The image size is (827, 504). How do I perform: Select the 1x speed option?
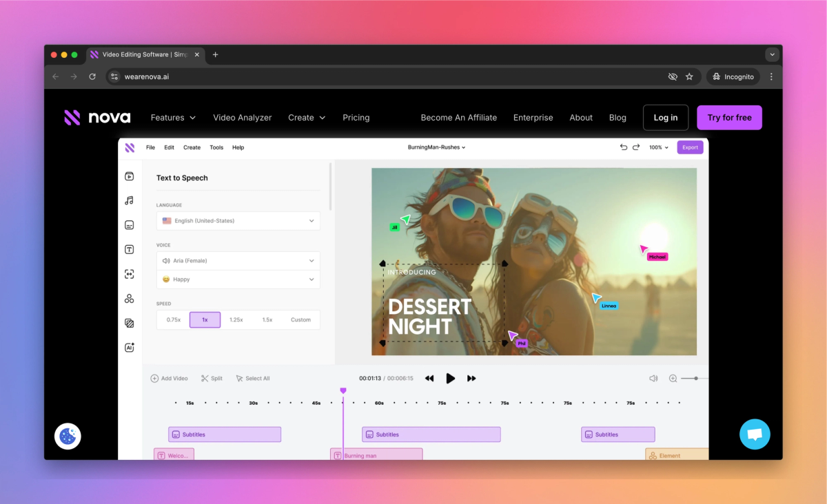pos(205,319)
